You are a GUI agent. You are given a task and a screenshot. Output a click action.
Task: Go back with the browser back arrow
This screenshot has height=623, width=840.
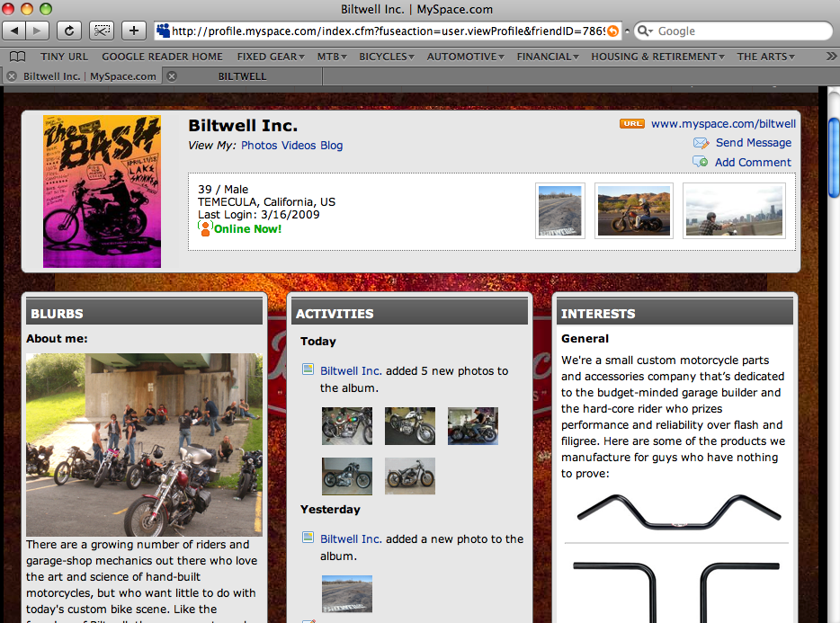14,31
